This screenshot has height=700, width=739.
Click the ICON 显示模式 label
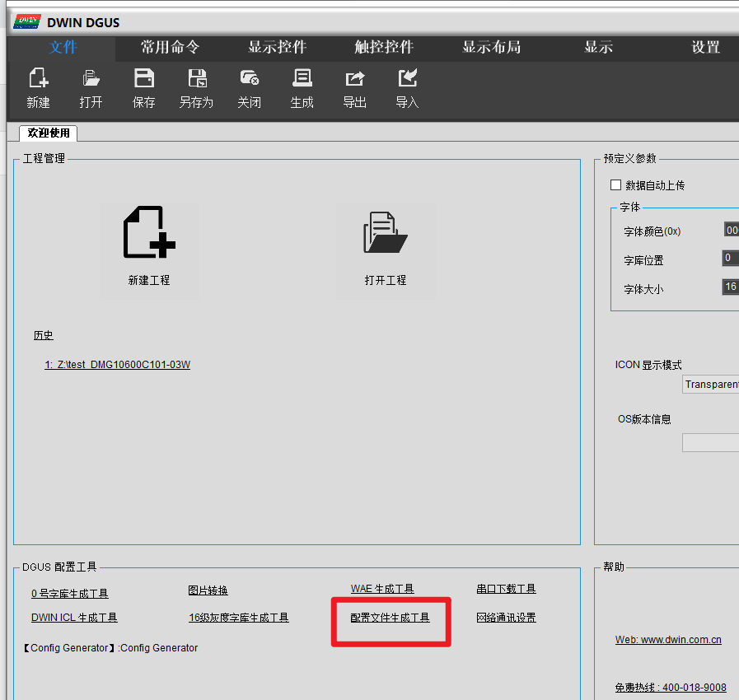648,365
